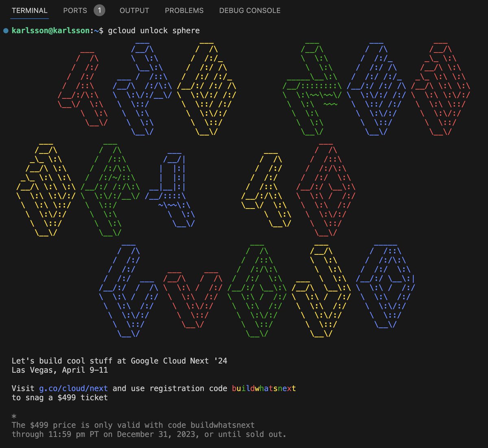The width and height of the screenshot is (488, 448).
Task: Open the DEBUG CONSOLE tab
Action: tap(250, 10)
